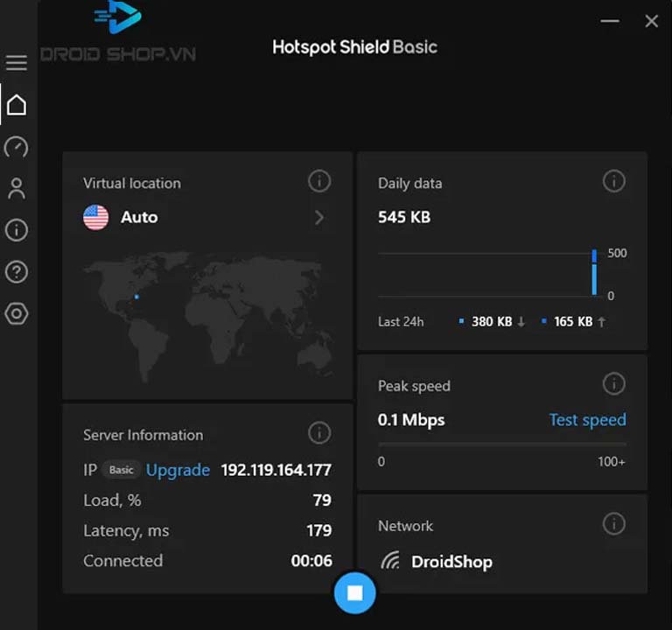
Task: Click the Hotspot Shield Basic title
Action: coord(355,47)
